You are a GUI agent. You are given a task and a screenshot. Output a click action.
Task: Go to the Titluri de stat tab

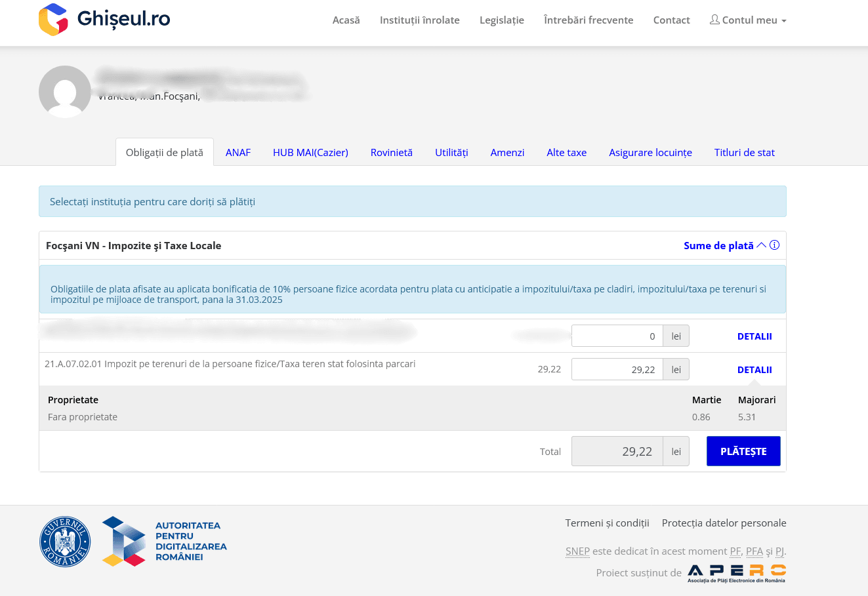click(744, 153)
